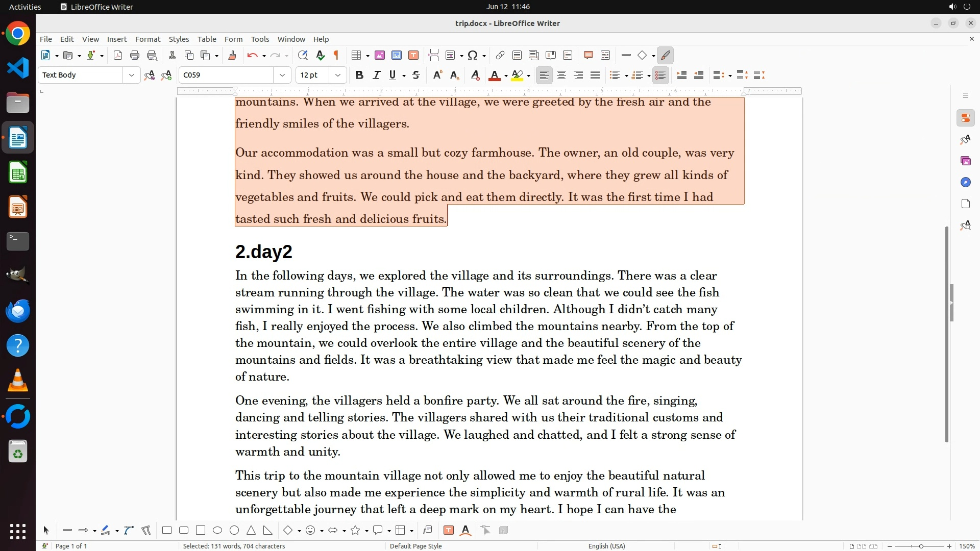Viewport: 980px width, 551px height.
Task: Click the Clone Formatting paintbrush icon
Action: (232, 56)
